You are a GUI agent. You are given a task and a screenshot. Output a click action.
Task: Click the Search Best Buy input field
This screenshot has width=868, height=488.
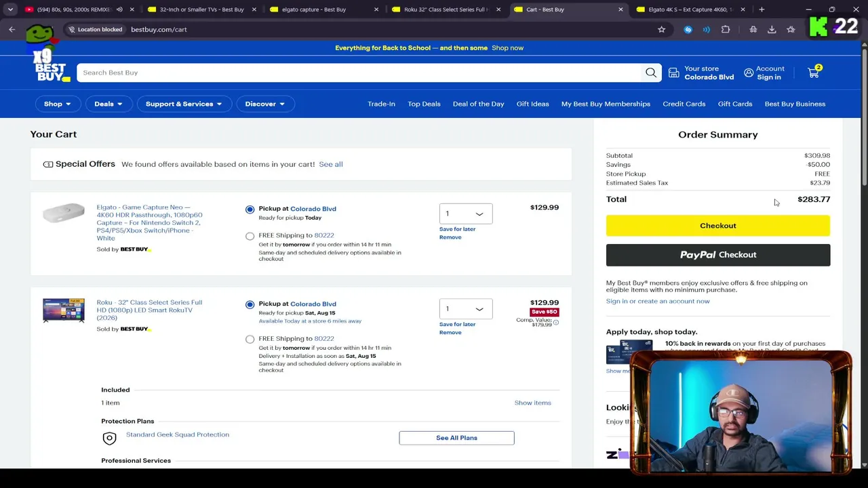tap(359, 73)
